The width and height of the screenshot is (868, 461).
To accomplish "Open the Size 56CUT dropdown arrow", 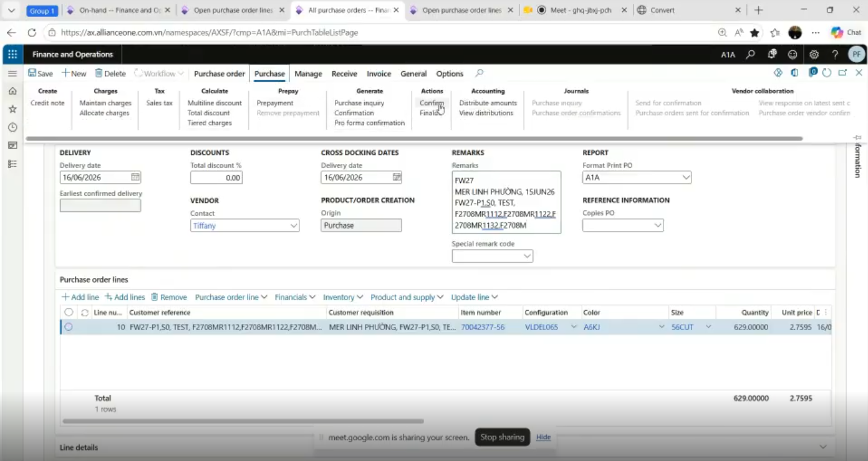I will point(708,326).
